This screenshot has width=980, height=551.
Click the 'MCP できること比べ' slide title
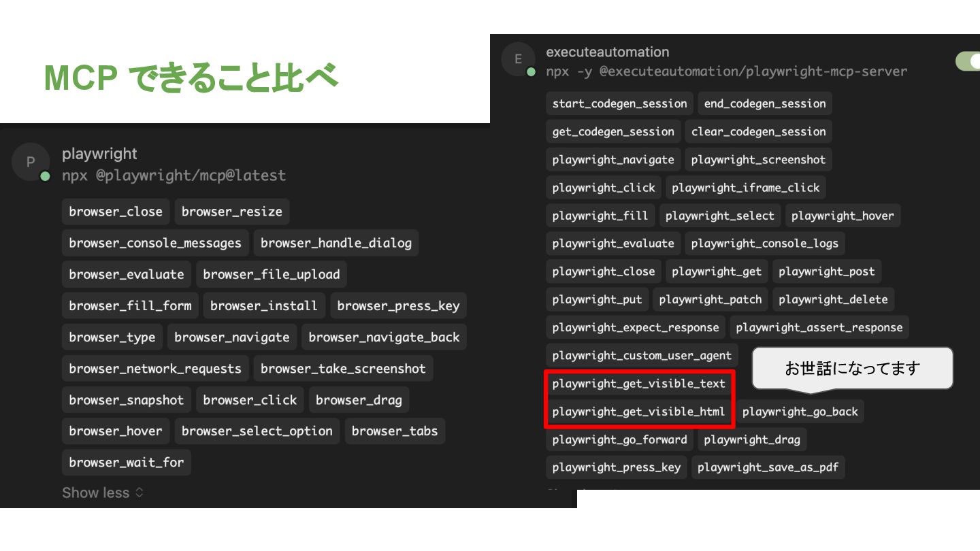[191, 78]
